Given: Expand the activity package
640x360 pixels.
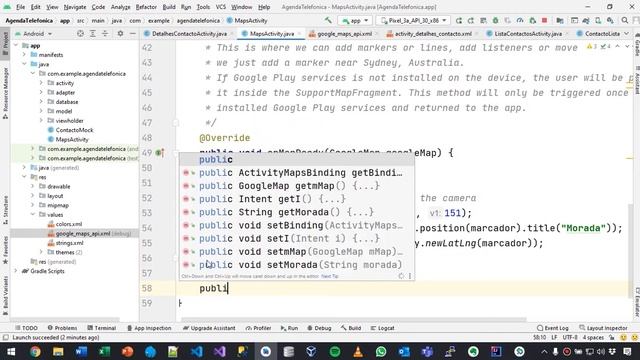Looking at the screenshot, I should 41,83.
